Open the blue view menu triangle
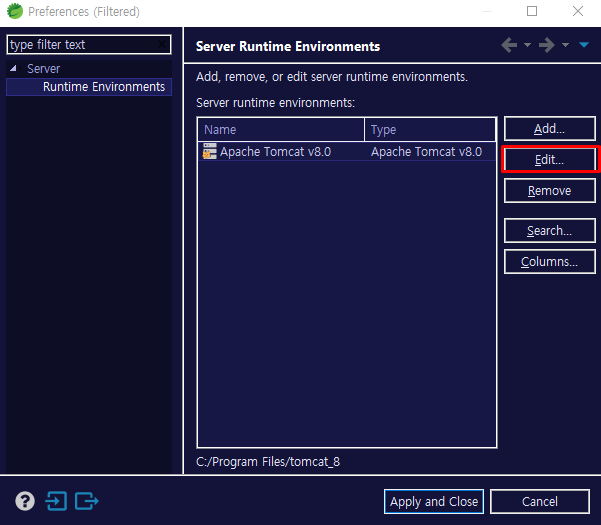Viewport: 601px width, 525px height. pos(584,45)
